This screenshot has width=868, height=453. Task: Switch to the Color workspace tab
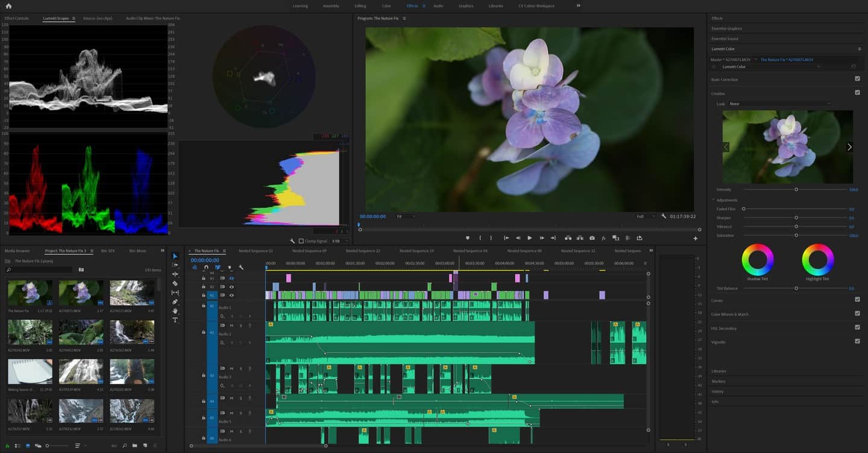click(x=386, y=5)
